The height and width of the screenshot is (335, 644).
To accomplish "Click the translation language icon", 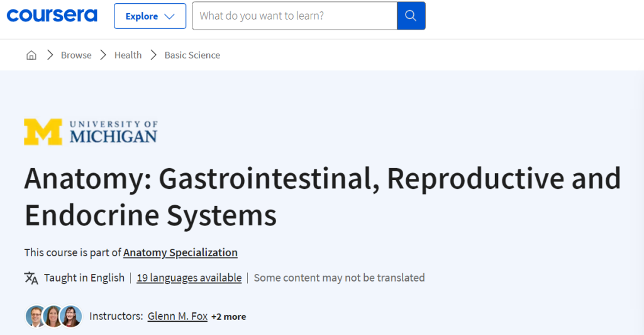I will (x=31, y=278).
